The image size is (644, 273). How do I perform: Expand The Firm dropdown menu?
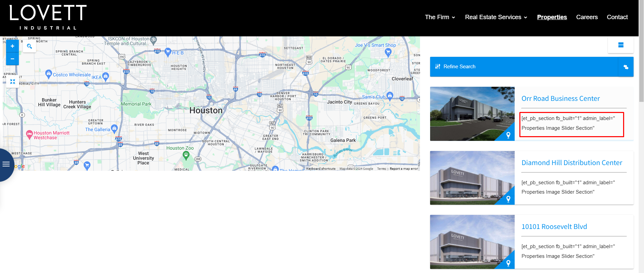pos(440,17)
